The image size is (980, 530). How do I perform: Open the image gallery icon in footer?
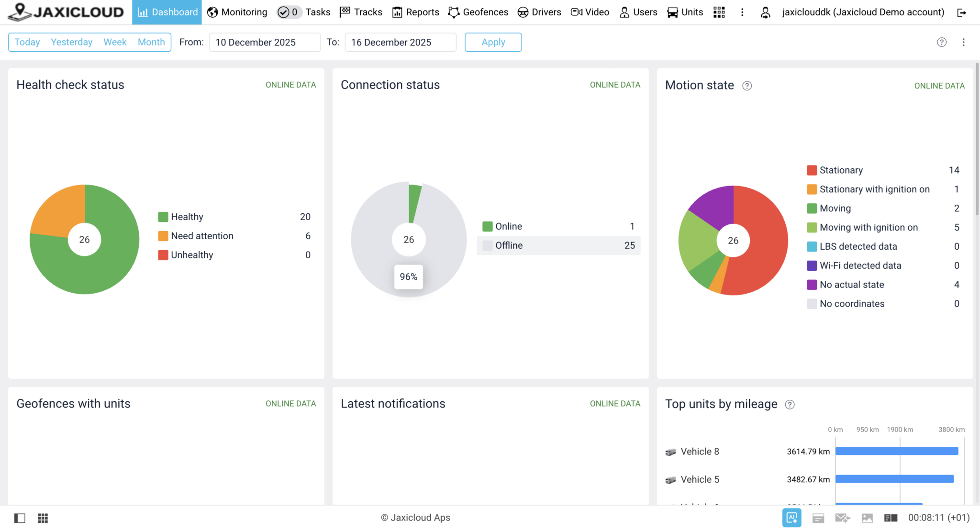tap(867, 518)
